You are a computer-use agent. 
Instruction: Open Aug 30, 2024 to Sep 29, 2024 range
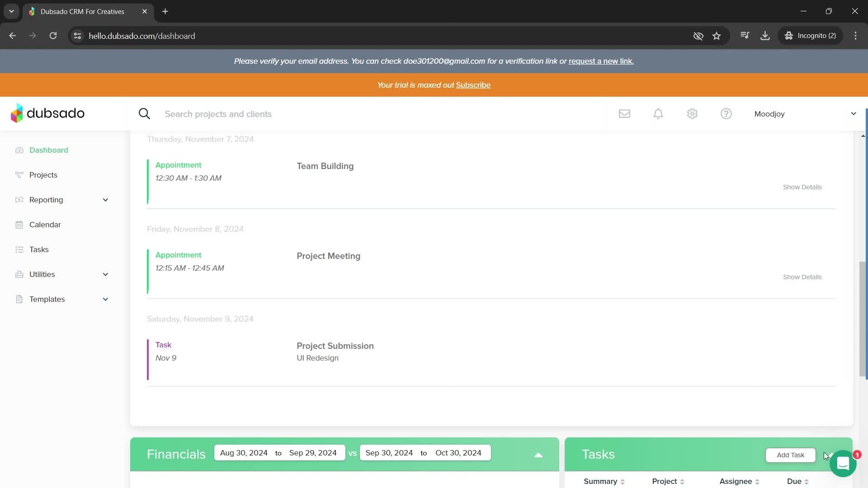pos(279,453)
